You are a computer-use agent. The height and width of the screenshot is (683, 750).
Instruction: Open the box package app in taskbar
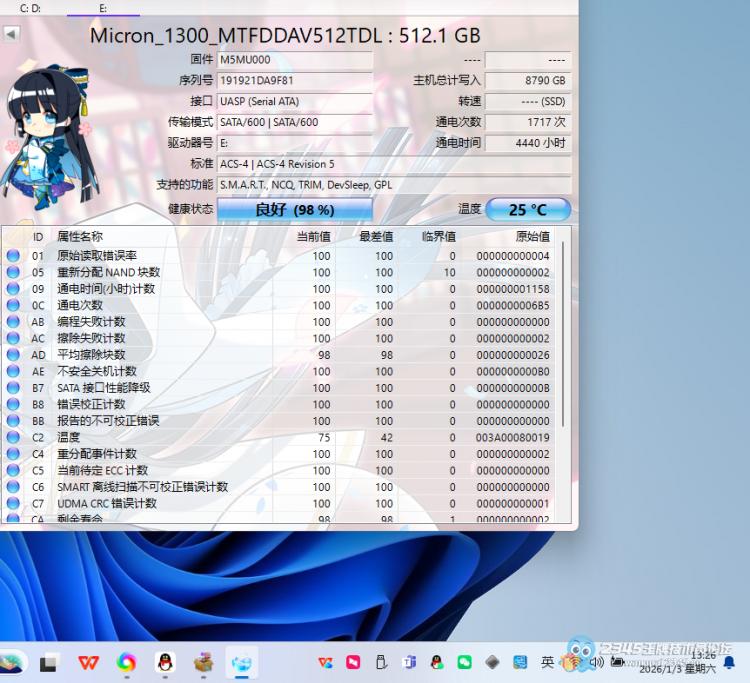[x=203, y=662]
